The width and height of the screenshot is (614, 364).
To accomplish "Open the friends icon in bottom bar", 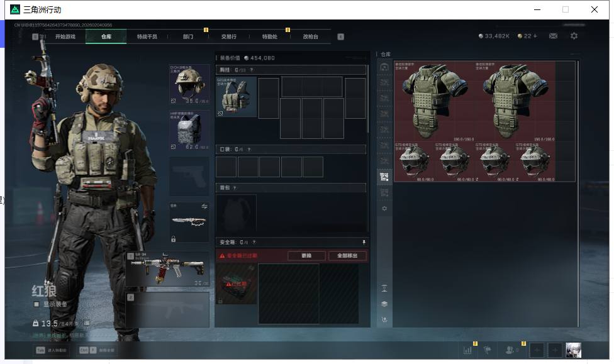I will tap(511, 350).
